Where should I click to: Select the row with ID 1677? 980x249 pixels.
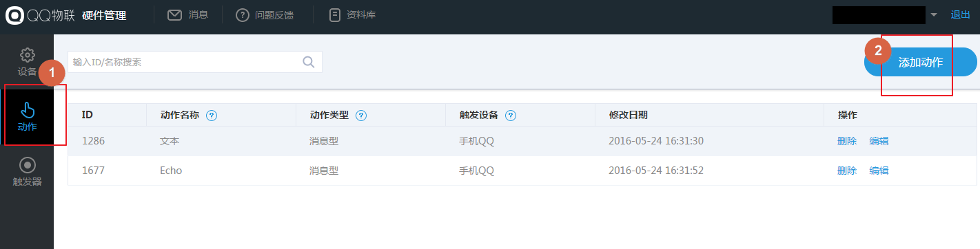(522, 171)
